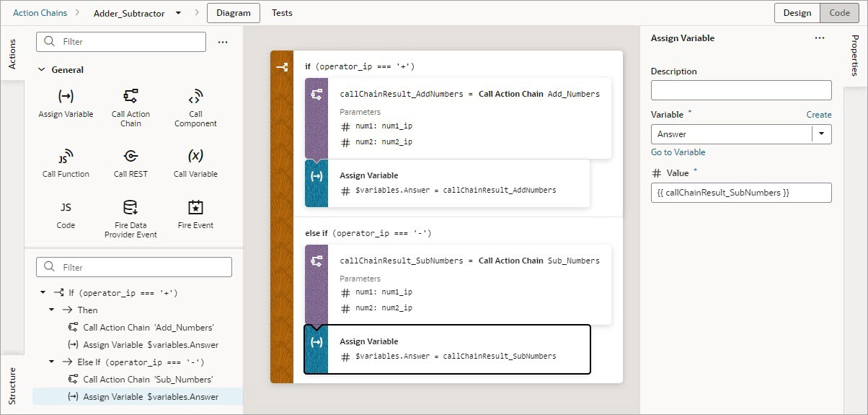Open the Assign Variable properties more menu

pos(820,38)
